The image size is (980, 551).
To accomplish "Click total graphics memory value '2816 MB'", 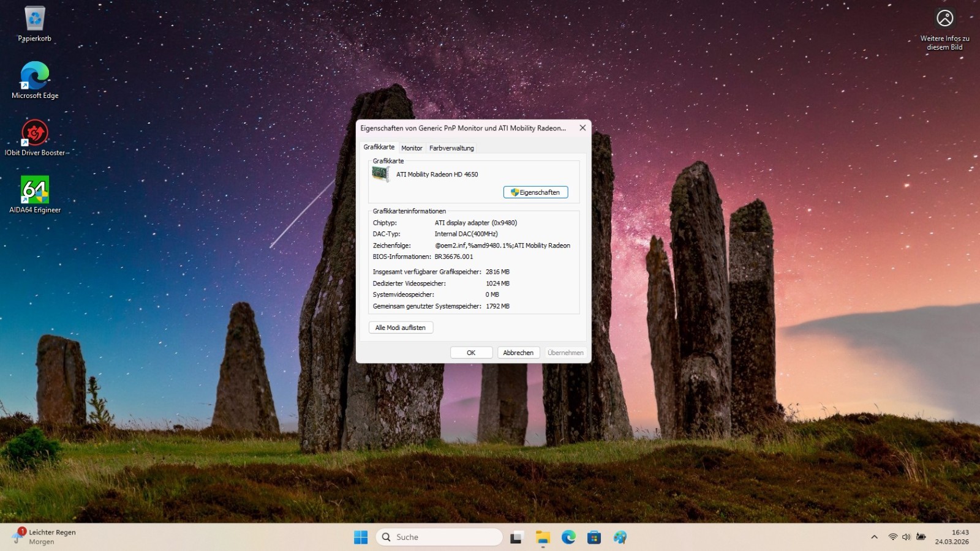I will [497, 272].
